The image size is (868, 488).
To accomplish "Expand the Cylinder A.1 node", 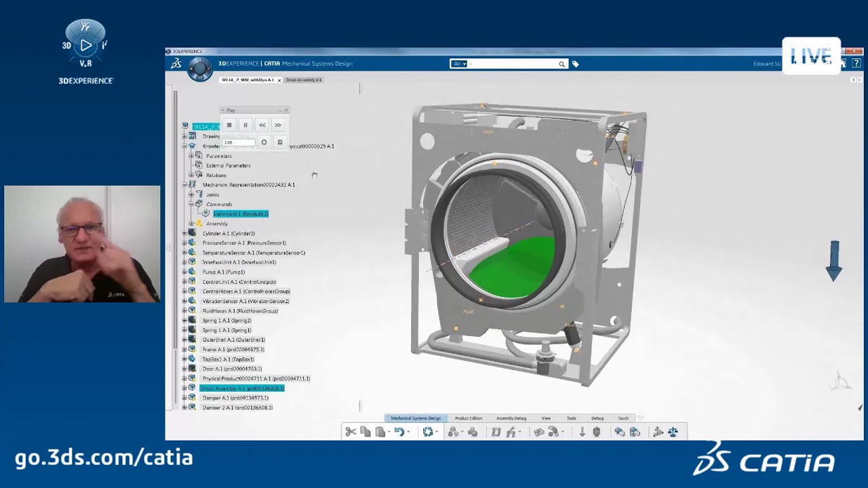I will coord(184,233).
